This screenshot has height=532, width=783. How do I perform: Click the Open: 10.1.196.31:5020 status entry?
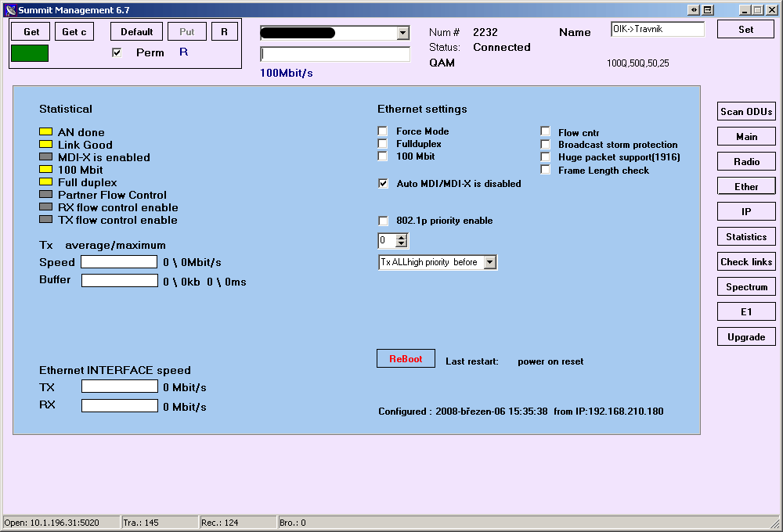(61, 523)
